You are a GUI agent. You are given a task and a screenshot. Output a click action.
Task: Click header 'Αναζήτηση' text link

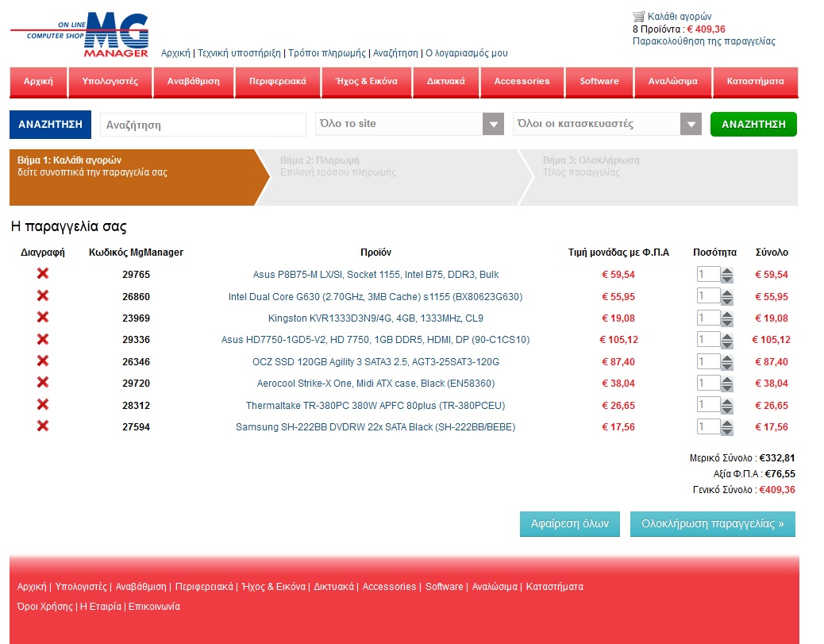395,53
